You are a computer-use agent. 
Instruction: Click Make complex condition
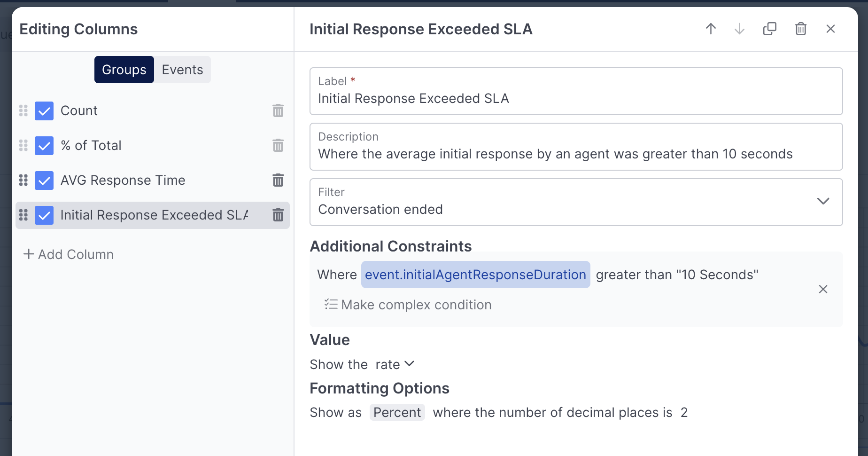pos(408,305)
